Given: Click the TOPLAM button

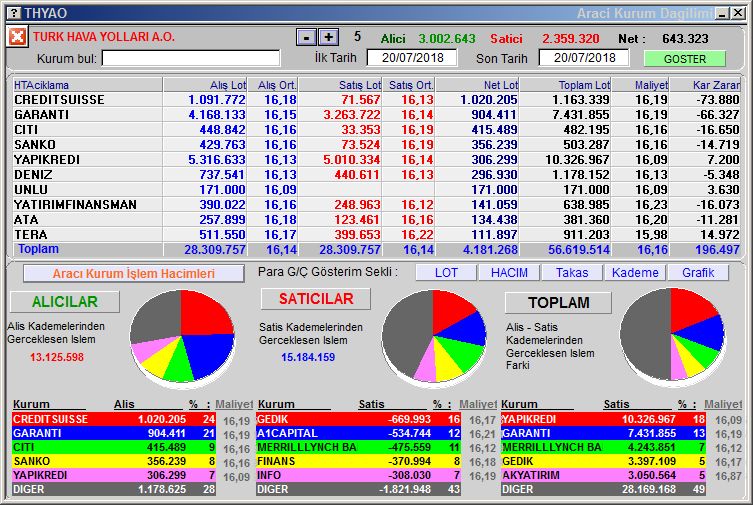Looking at the screenshot, I should tap(559, 302).
